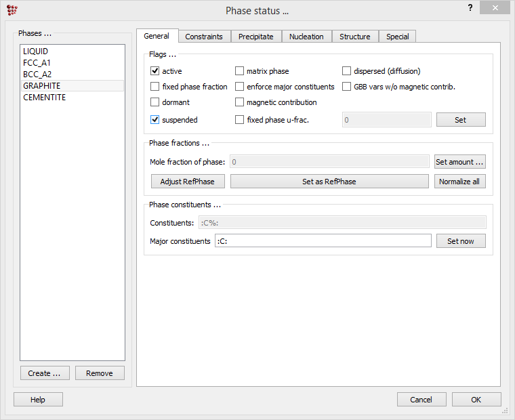Choose BCC_A2 from the phases list

(x=37, y=75)
